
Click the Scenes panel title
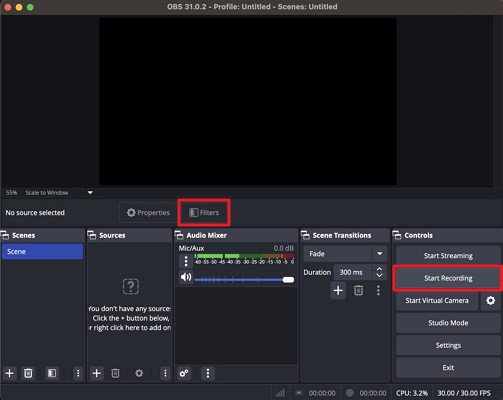tap(23, 235)
